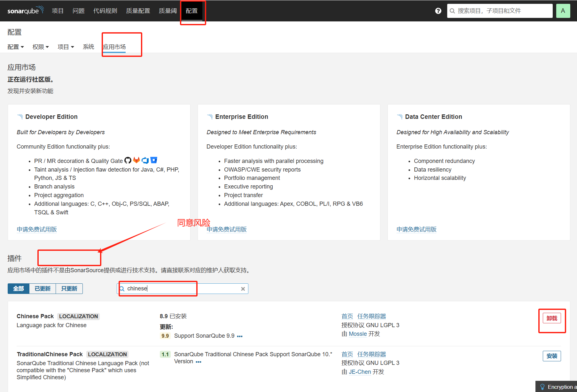Image resolution: width=577 pixels, height=392 pixels.
Task: Clear the plugin search with the X icon
Action: [x=243, y=289]
